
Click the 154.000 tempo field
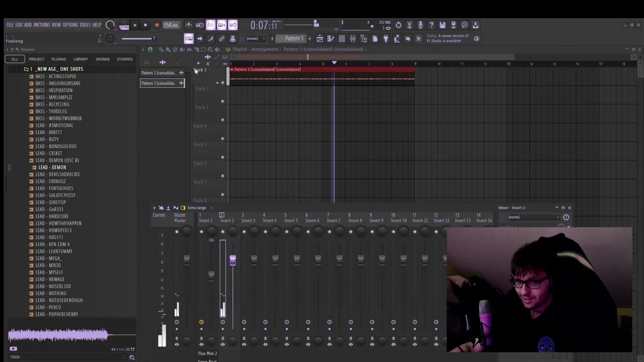[171, 25]
